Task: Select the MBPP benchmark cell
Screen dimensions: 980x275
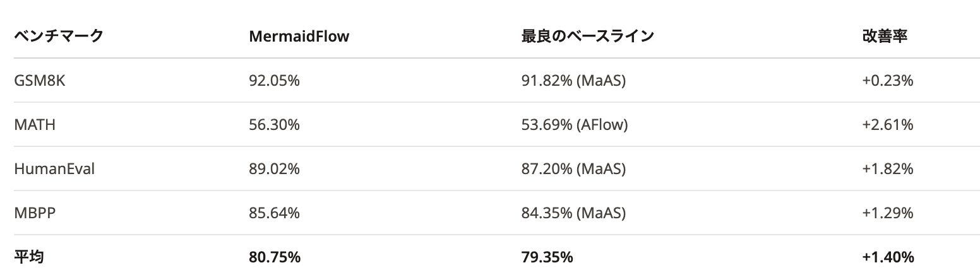Action: click(35, 213)
